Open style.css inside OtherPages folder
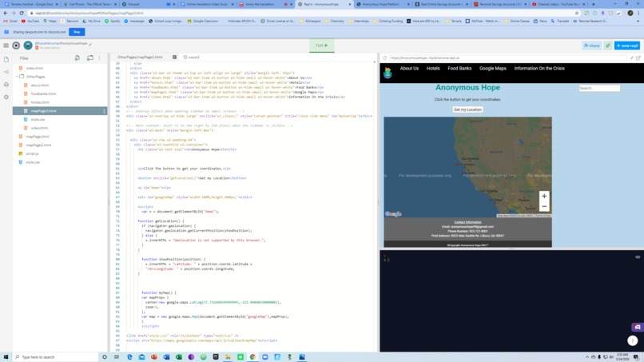This screenshot has width=644, height=362. 38,120
